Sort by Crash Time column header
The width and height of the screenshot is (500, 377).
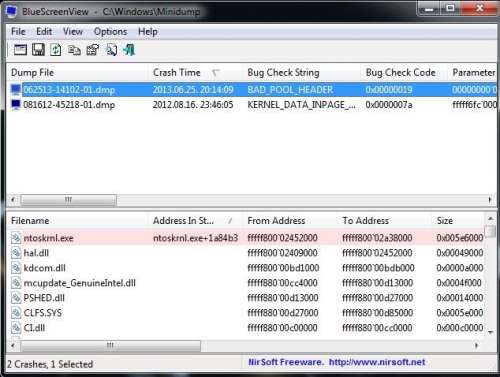(x=195, y=72)
